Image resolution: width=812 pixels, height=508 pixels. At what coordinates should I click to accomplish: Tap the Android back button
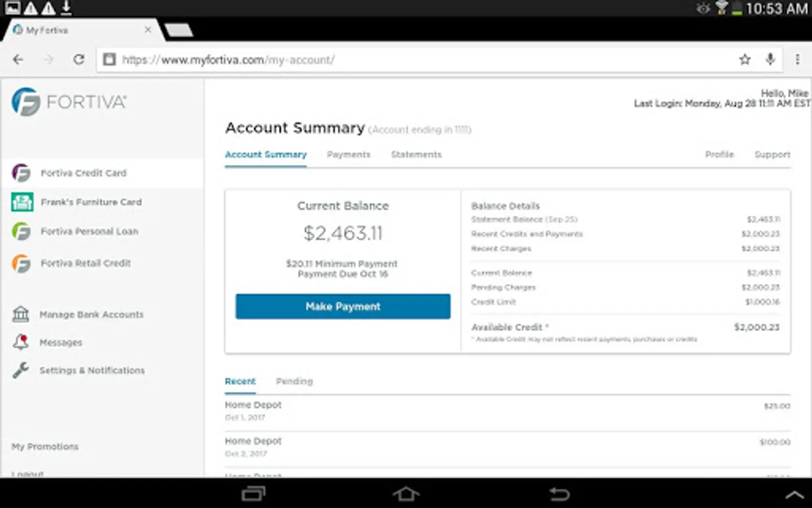point(559,494)
